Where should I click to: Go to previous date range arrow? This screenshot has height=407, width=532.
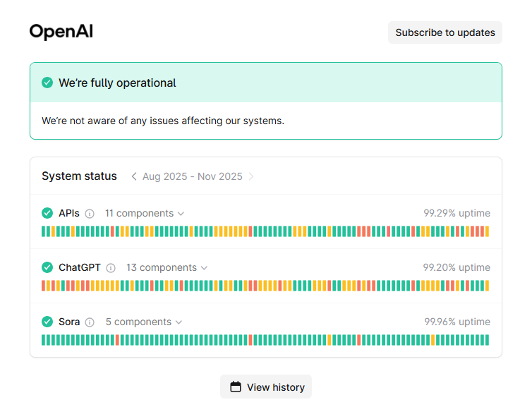click(x=134, y=176)
